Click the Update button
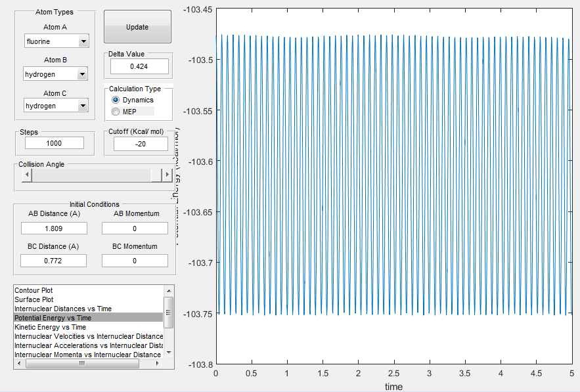 137,27
